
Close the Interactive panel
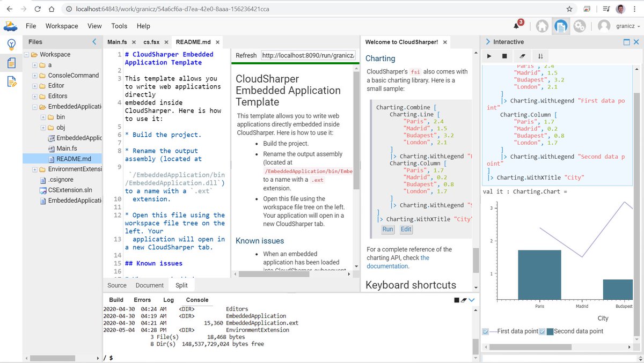point(636,42)
